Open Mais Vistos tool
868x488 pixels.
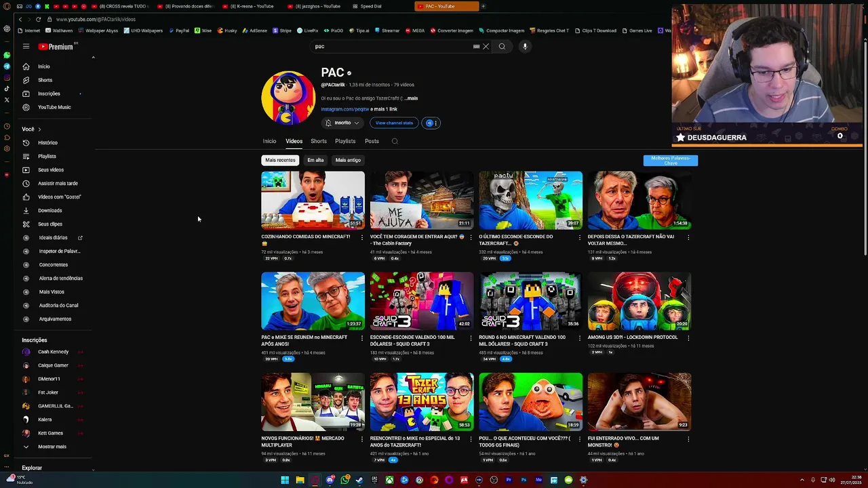pyautogui.click(x=52, y=292)
